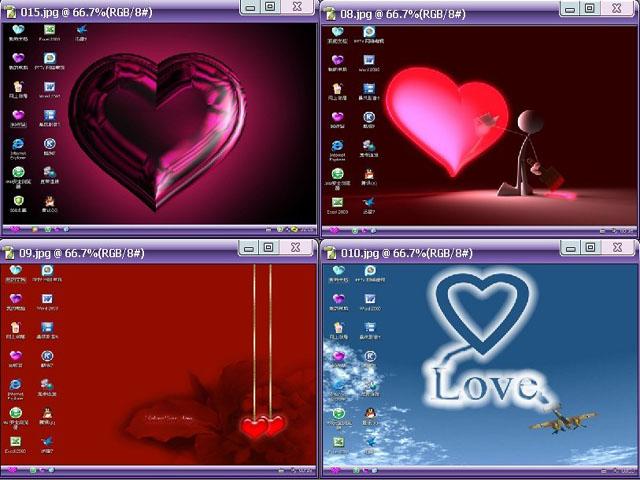Activate the 09.jpg @ 66.7% title text
The image size is (640, 480).
coord(82,253)
